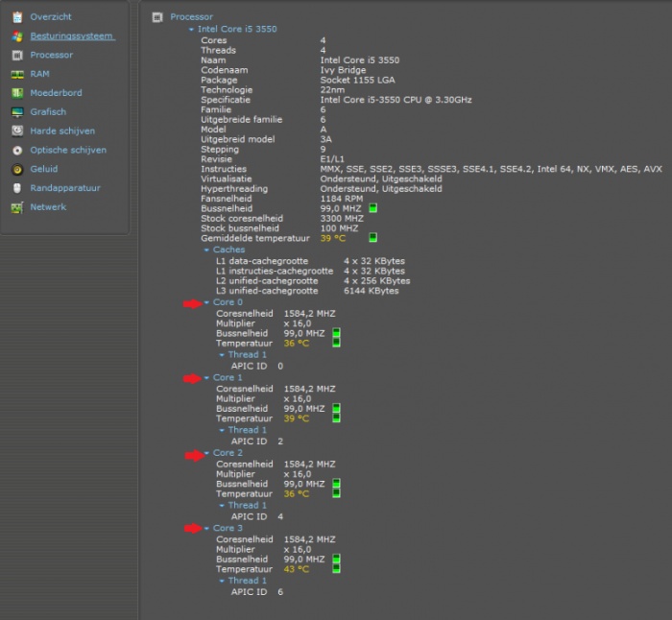672x620 pixels.
Task: Click graph icon beside Core 2 Bussnelheid
Action: pyautogui.click(x=336, y=484)
